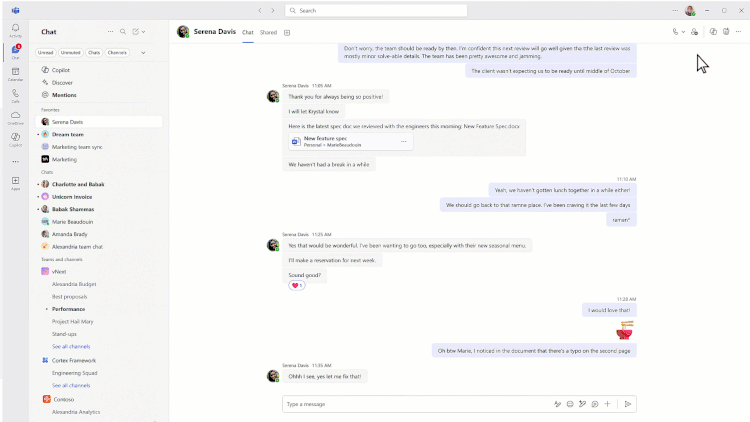Toggle the Unmuted filter chip
This screenshot has width=750, height=422.
(70, 52)
